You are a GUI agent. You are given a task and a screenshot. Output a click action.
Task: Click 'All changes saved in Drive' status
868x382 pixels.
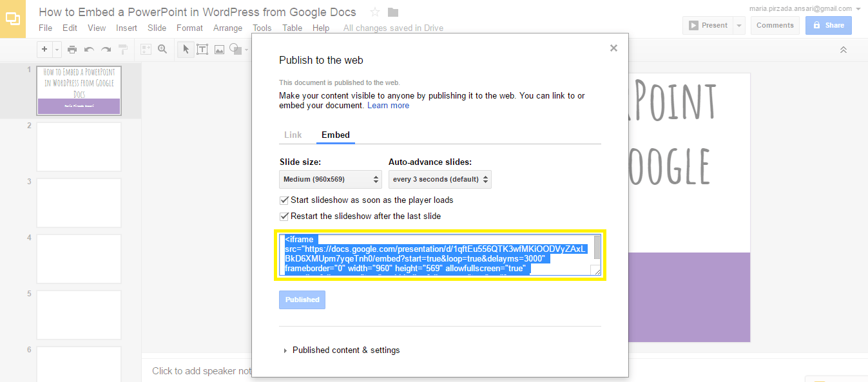point(393,28)
